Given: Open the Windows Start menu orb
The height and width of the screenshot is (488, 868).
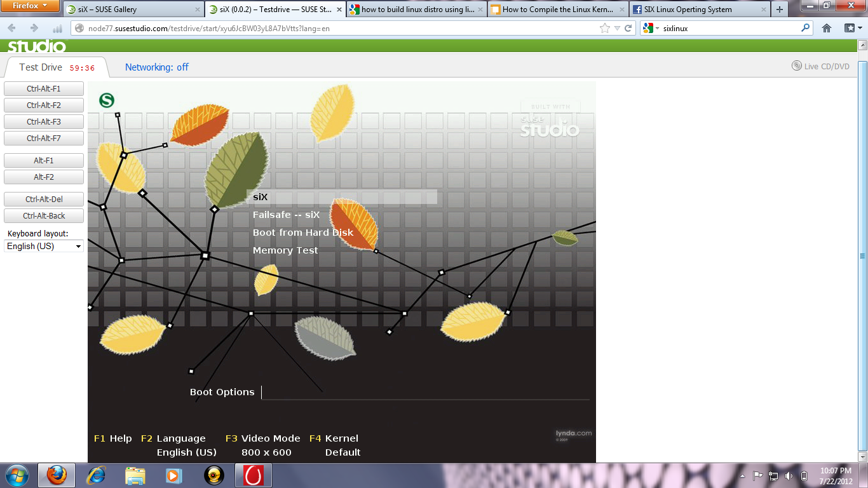Looking at the screenshot, I should (x=17, y=475).
